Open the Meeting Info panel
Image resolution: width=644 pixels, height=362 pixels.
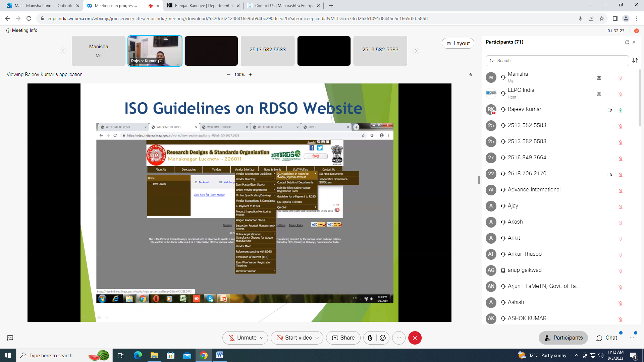(22, 30)
